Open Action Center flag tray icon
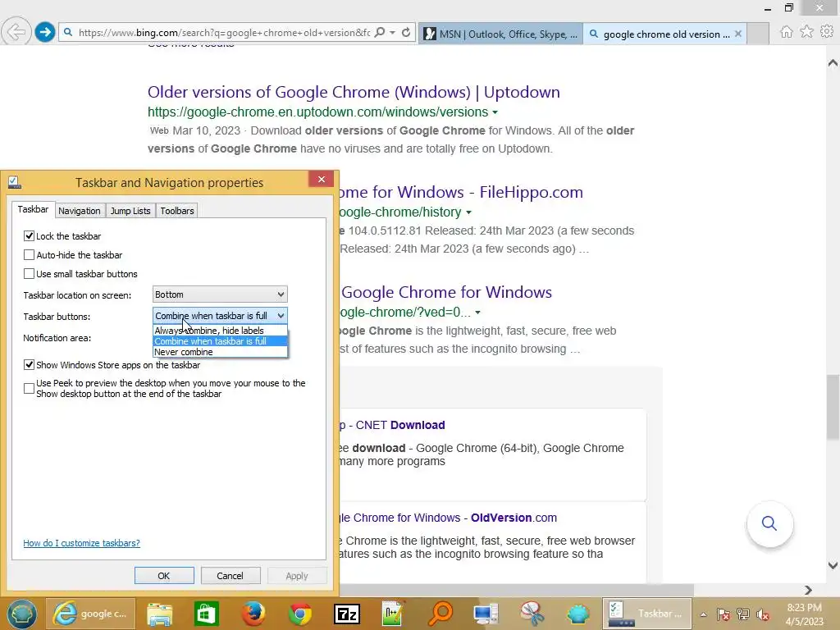 [x=723, y=614]
